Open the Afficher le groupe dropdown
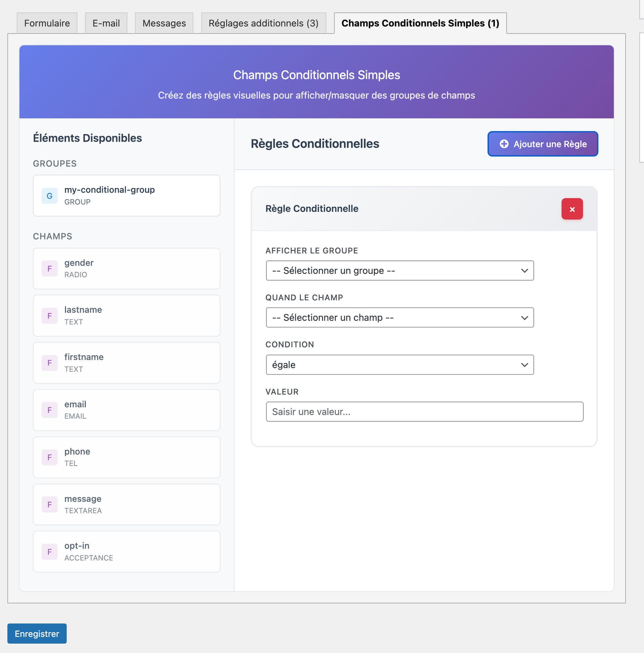The image size is (644, 653). click(399, 270)
